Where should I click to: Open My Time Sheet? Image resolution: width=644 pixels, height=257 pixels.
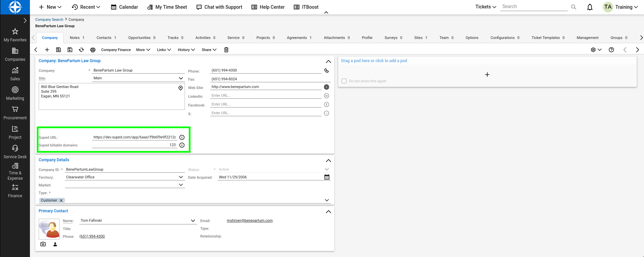click(x=167, y=7)
